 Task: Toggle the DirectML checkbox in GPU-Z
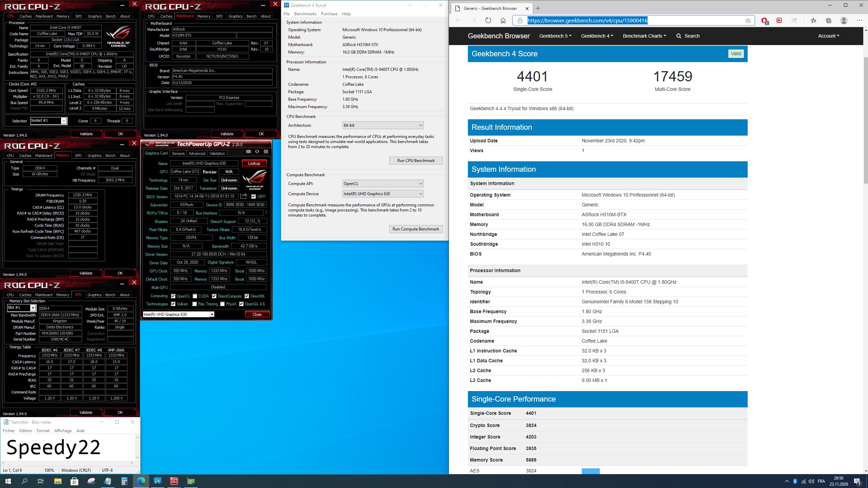[246, 296]
